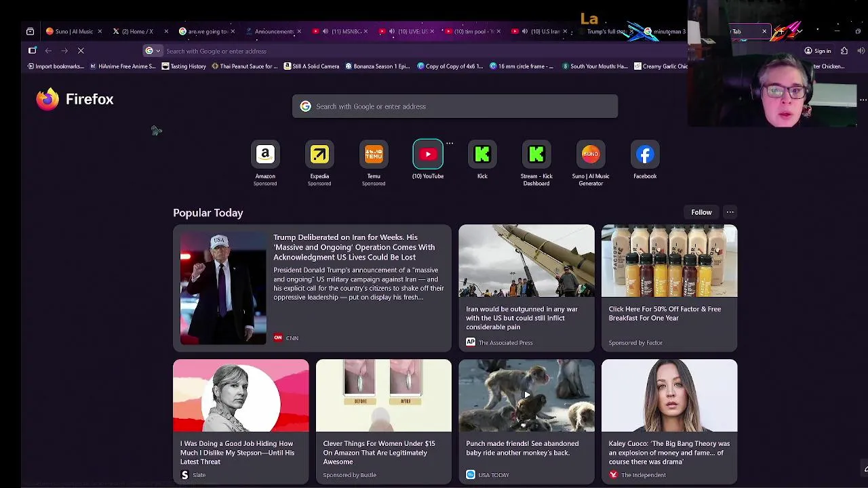Open the three-dot menu on YouTube shortcut
This screenshot has height=488, width=868.
click(450, 144)
